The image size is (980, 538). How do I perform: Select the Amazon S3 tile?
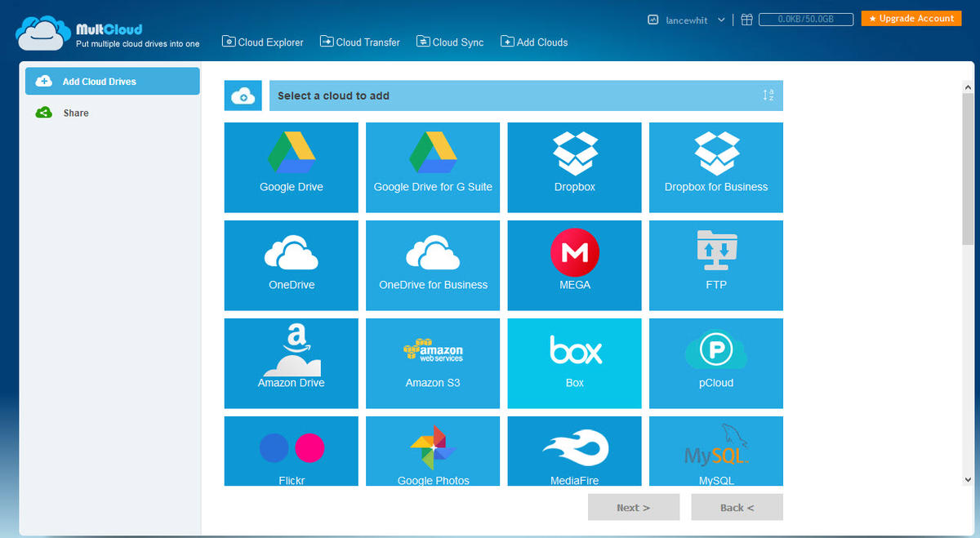pyautogui.click(x=432, y=363)
